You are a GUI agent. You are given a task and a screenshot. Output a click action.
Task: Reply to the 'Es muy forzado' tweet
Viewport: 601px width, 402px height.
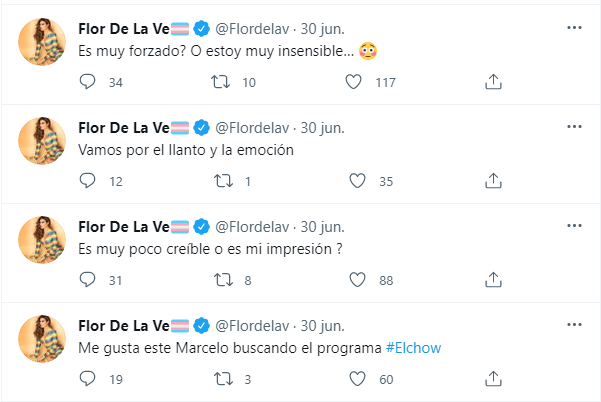point(87,82)
